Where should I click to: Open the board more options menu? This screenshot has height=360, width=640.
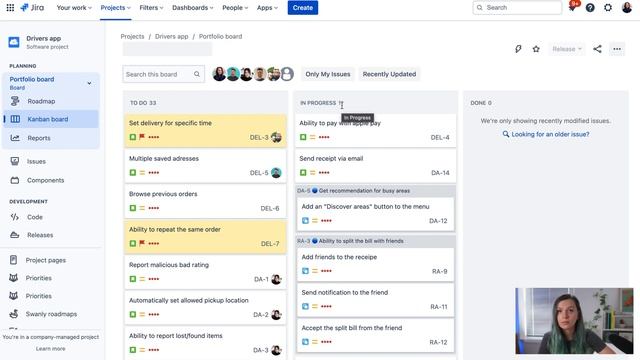(x=617, y=49)
